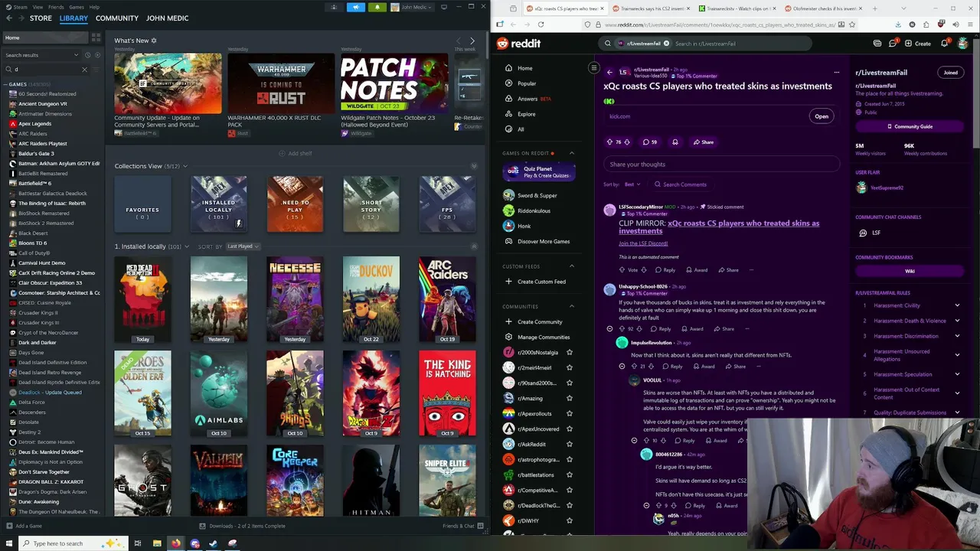The height and width of the screenshot is (551, 980).
Task: Open Firefox from the Windows taskbar
Action: tap(175, 543)
